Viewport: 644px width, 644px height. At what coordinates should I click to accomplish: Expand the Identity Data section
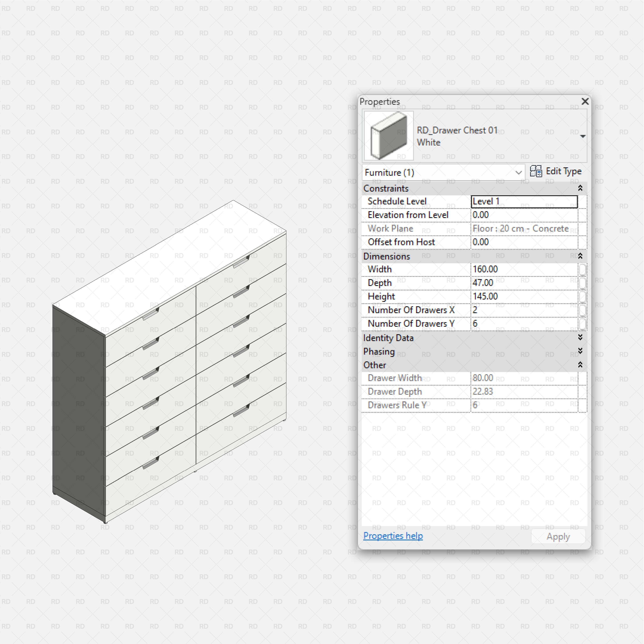(580, 338)
